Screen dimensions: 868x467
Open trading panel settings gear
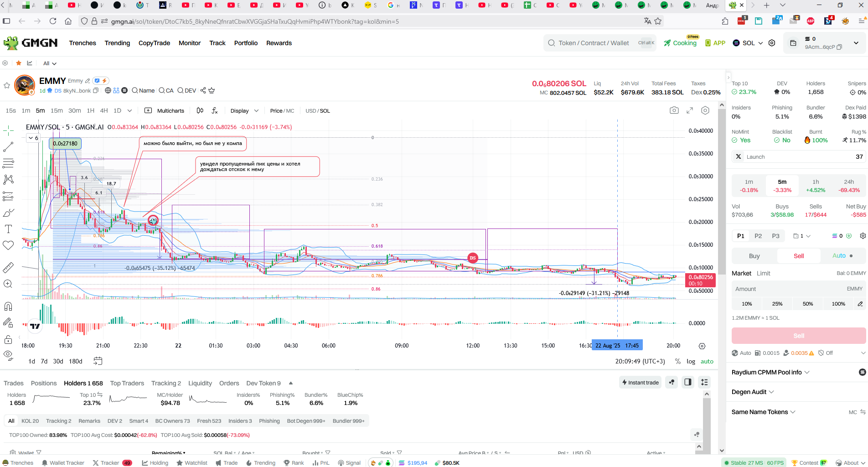863,236
